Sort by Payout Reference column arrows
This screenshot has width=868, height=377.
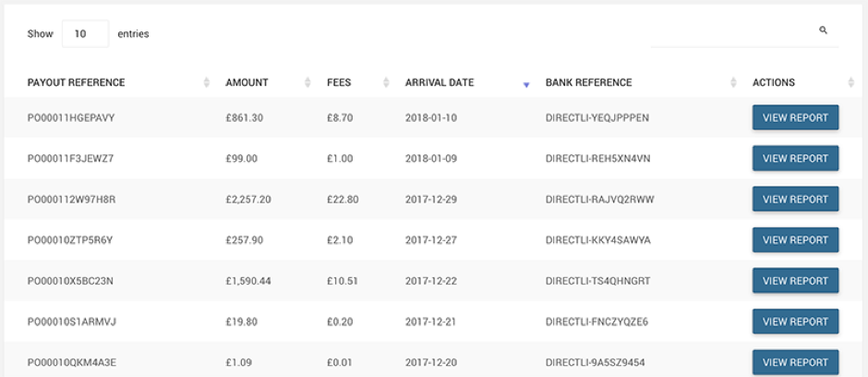pyautogui.click(x=207, y=82)
